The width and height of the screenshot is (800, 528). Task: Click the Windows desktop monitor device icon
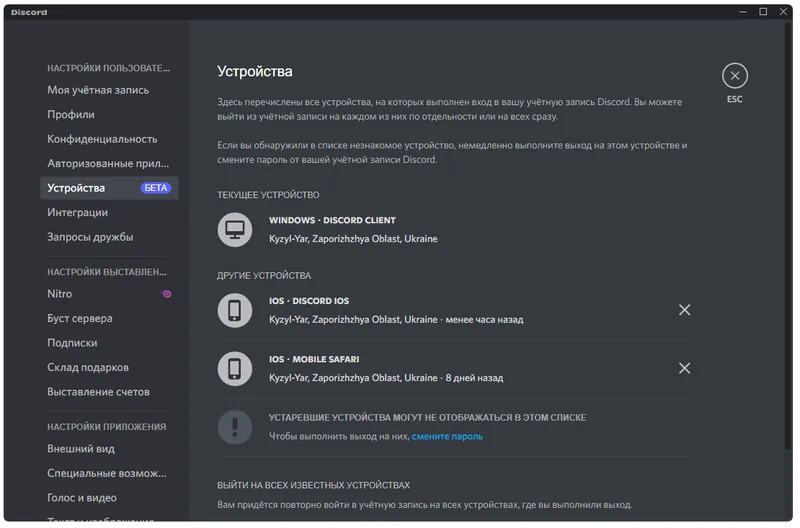pyautogui.click(x=235, y=230)
